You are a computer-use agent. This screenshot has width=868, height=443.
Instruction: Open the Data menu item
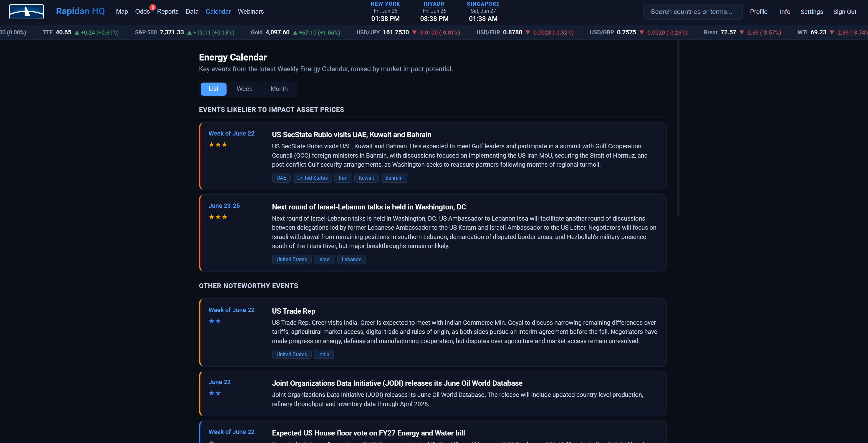click(x=192, y=11)
